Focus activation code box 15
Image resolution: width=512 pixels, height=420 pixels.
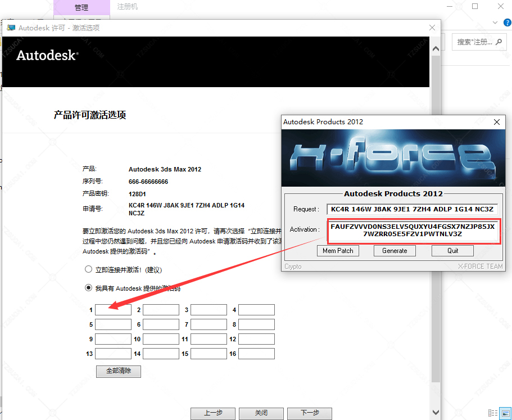pos(209,354)
